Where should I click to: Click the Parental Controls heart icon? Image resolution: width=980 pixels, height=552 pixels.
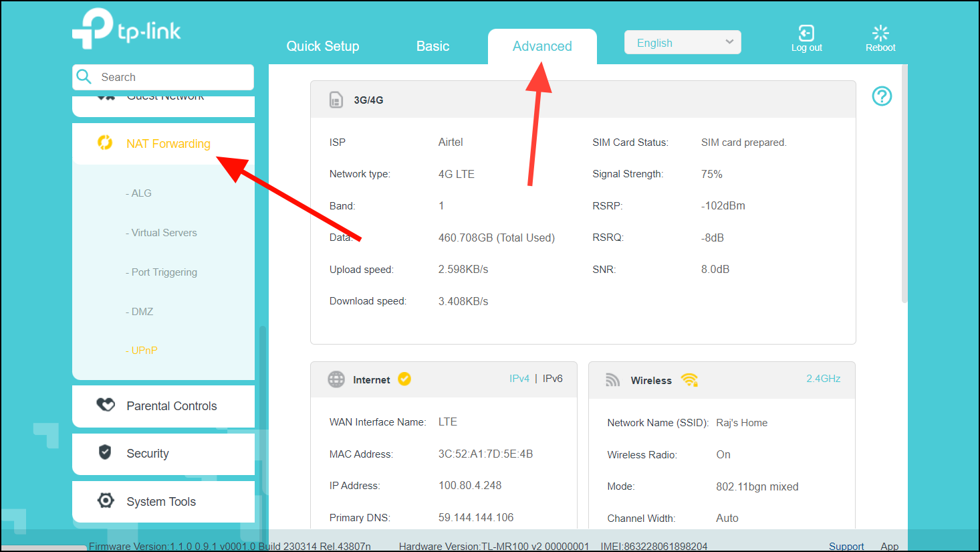click(x=106, y=405)
